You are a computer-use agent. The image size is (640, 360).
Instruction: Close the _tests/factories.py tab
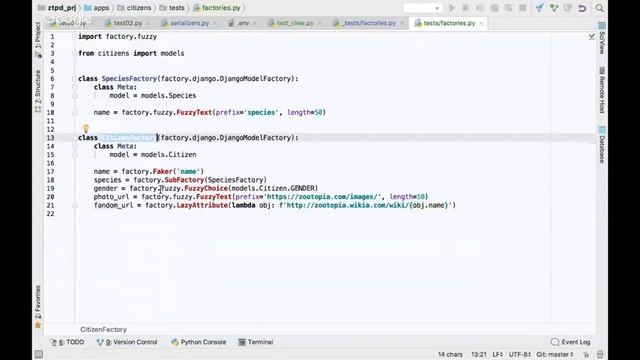pos(402,24)
